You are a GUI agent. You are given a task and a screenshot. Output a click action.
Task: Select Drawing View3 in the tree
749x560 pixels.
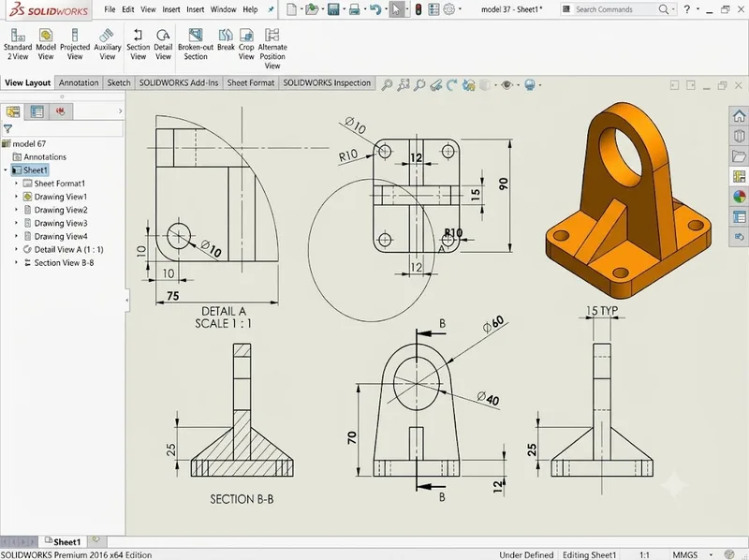click(x=61, y=223)
